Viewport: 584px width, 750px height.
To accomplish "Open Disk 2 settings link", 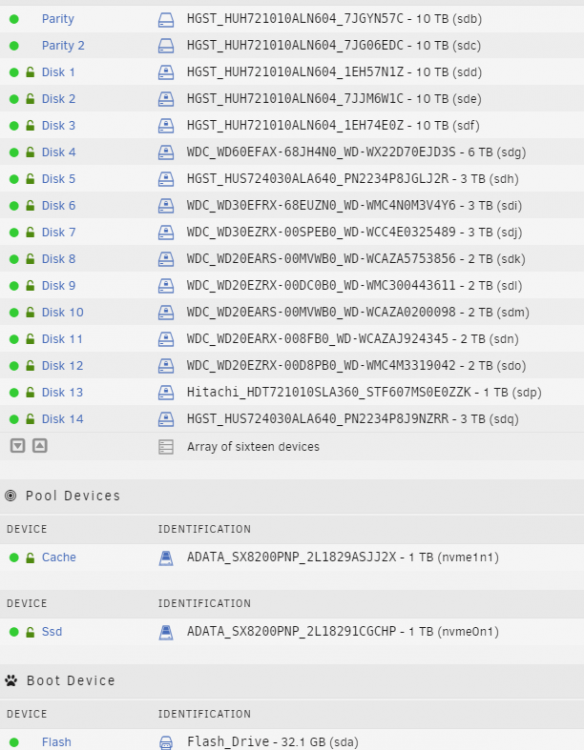I will 59,99.
